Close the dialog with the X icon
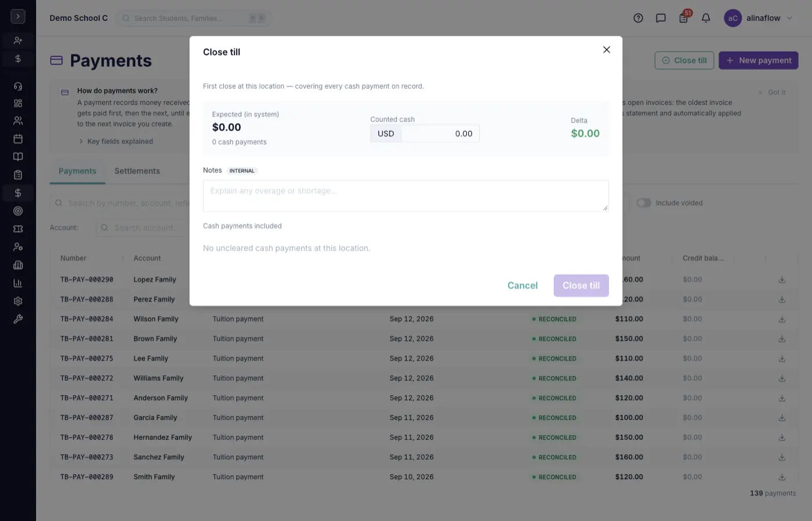The height and width of the screenshot is (521, 812). [x=607, y=50]
